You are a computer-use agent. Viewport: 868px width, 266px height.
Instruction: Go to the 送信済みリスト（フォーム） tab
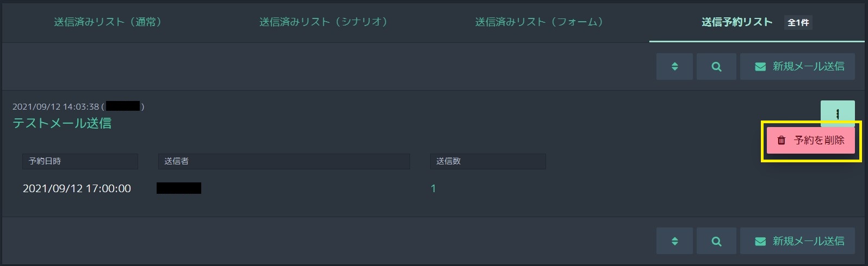(x=540, y=22)
